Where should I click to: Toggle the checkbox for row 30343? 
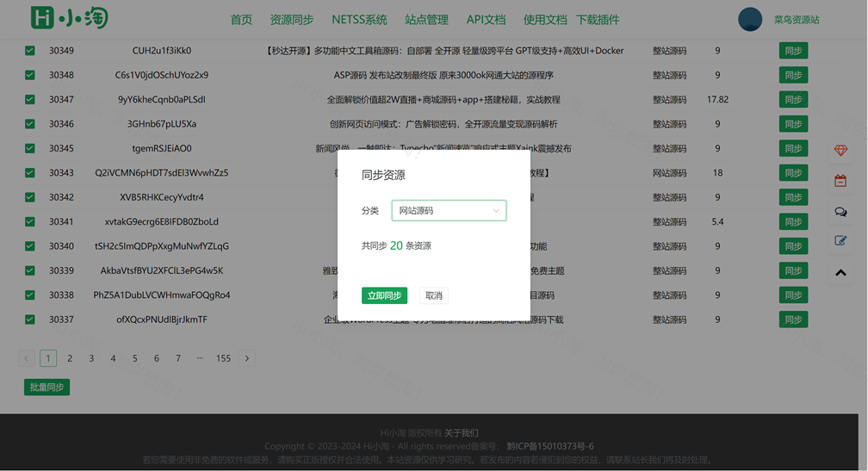[30, 173]
